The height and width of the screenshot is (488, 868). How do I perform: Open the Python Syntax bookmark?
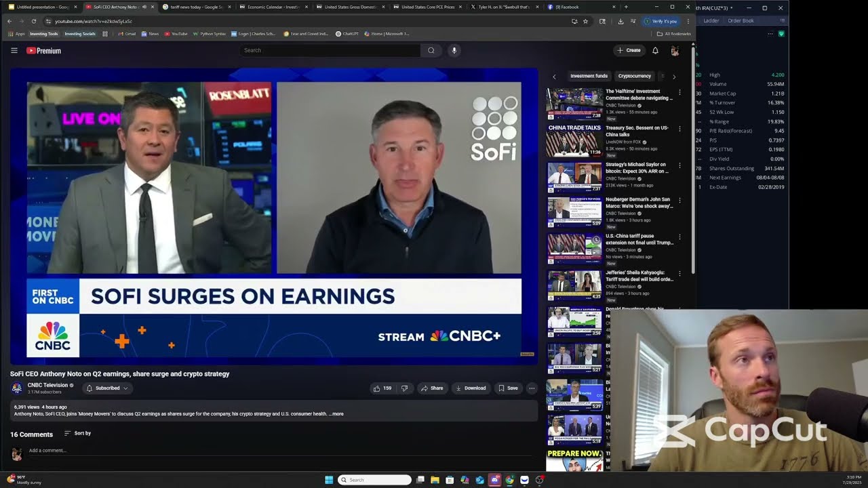210,33
